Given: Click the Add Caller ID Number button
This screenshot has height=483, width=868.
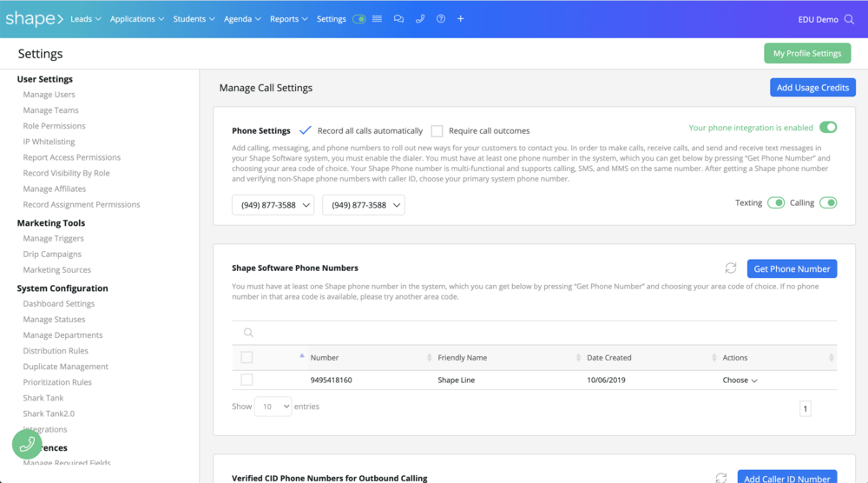Looking at the screenshot, I should pyautogui.click(x=786, y=478).
